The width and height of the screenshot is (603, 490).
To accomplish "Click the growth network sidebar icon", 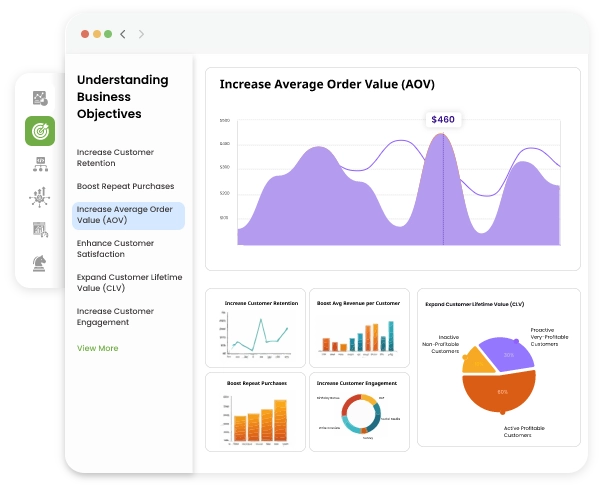I will pos(40,197).
